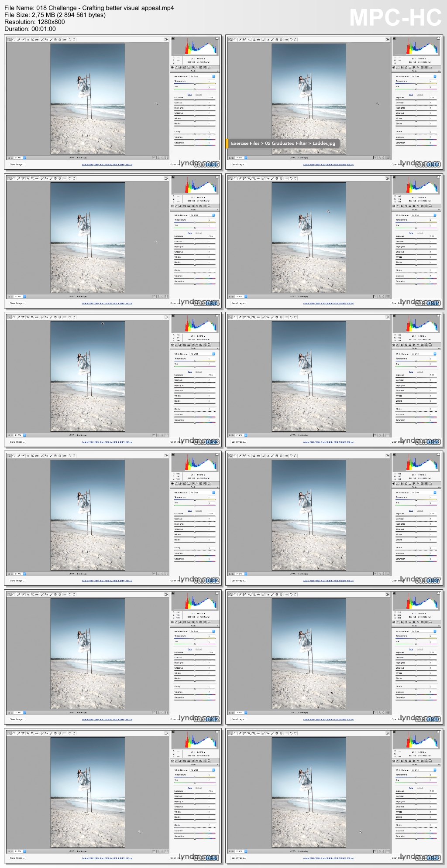Toggle shadow clipping warning in the 00:00:05 histogram
447x868 pixels.
coord(173,38)
